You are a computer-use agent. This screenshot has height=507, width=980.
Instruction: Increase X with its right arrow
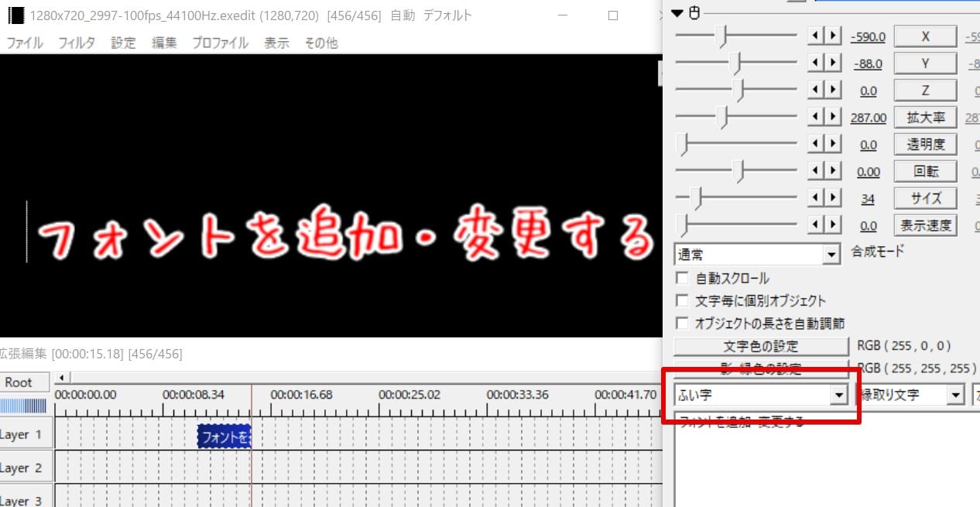(x=832, y=36)
